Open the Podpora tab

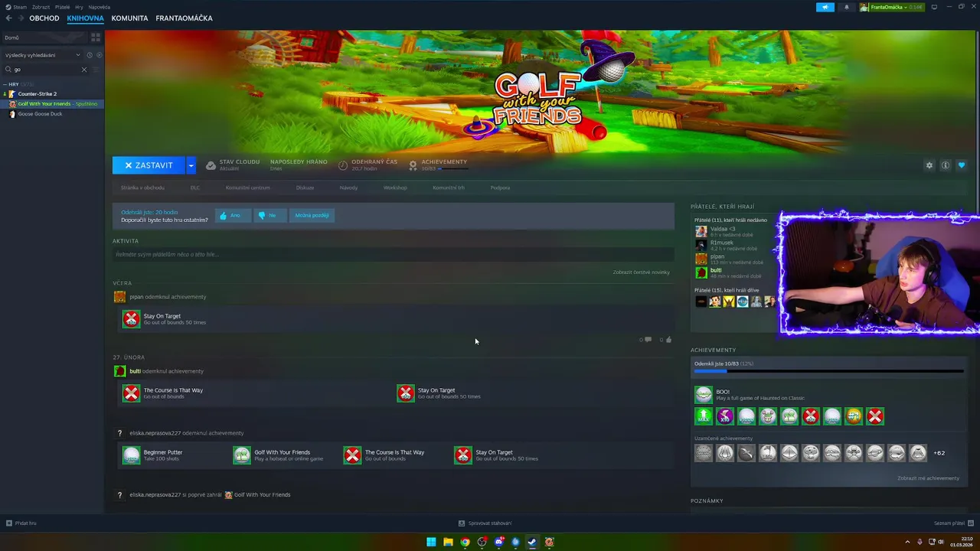coord(500,187)
